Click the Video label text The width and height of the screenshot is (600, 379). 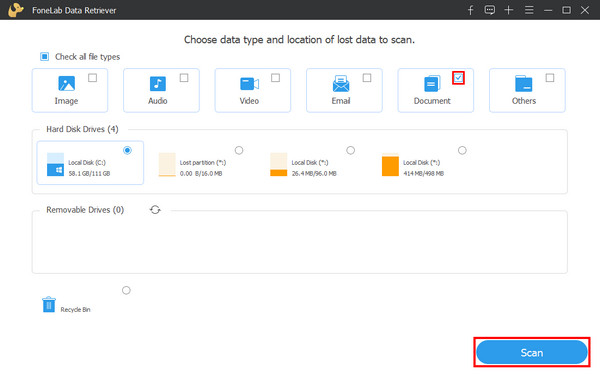coord(249,101)
